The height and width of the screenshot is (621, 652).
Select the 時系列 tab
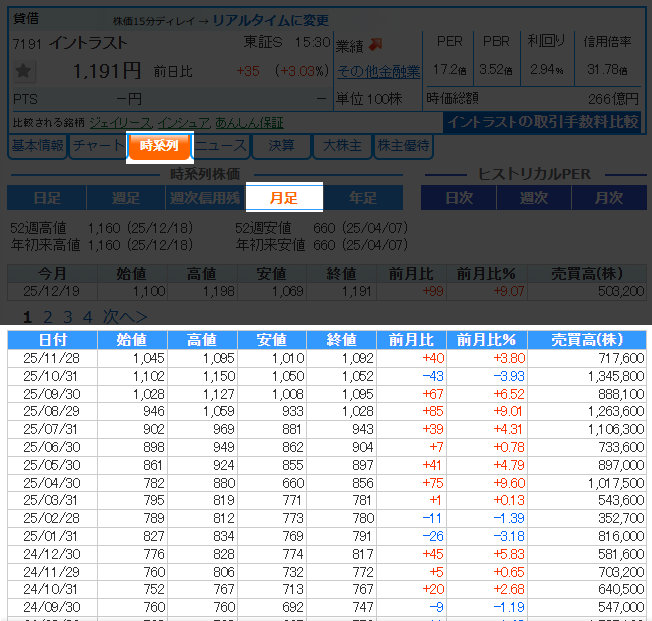tap(159, 146)
